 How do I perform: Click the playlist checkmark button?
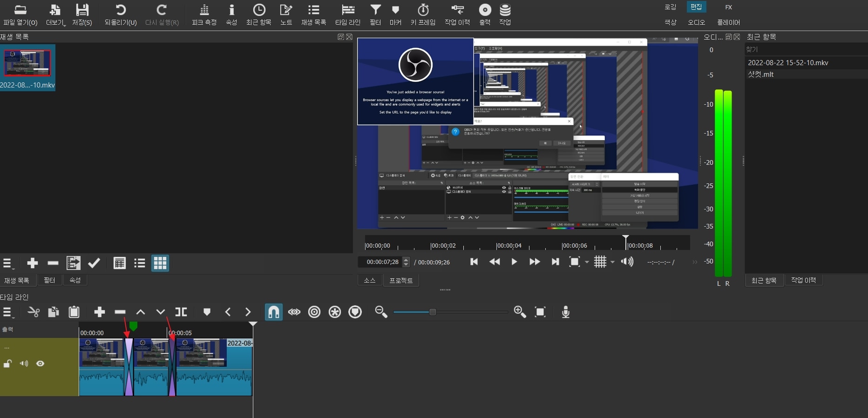[94, 263]
